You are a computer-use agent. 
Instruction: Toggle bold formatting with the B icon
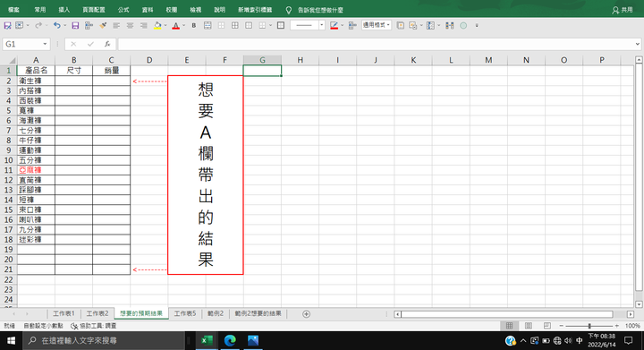click(194, 25)
